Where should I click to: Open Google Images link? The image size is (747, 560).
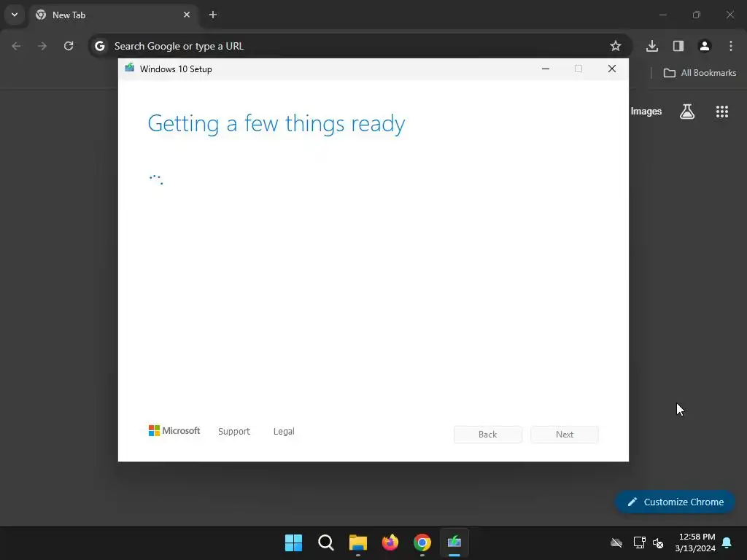(646, 112)
